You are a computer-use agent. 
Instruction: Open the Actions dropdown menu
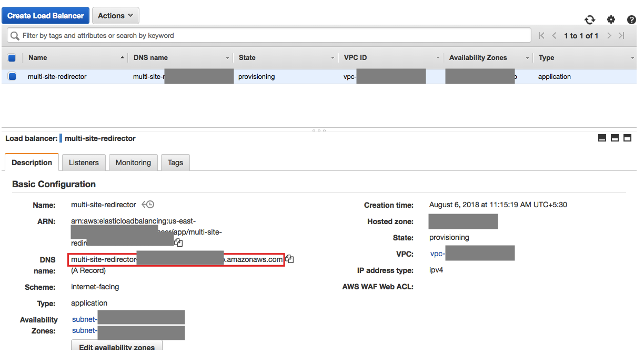[x=116, y=16]
